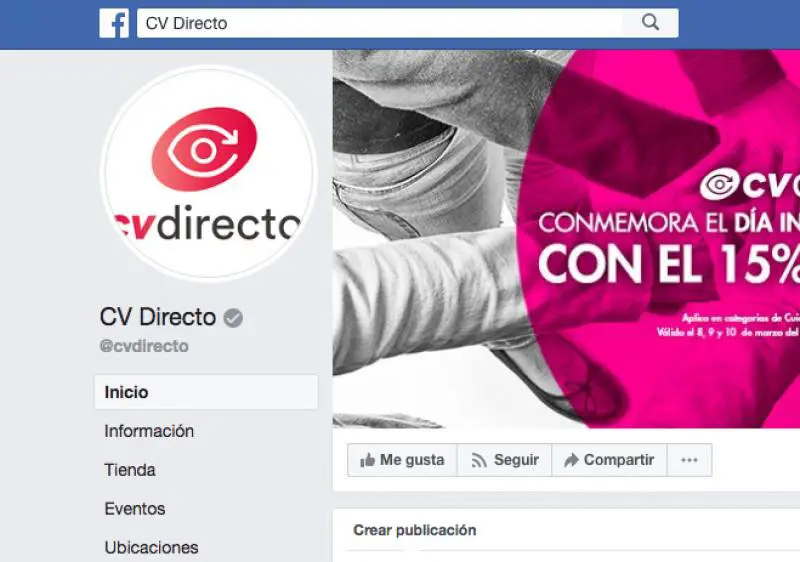This screenshot has width=800, height=562.
Task: Click the Facebook logo icon
Action: point(114,23)
